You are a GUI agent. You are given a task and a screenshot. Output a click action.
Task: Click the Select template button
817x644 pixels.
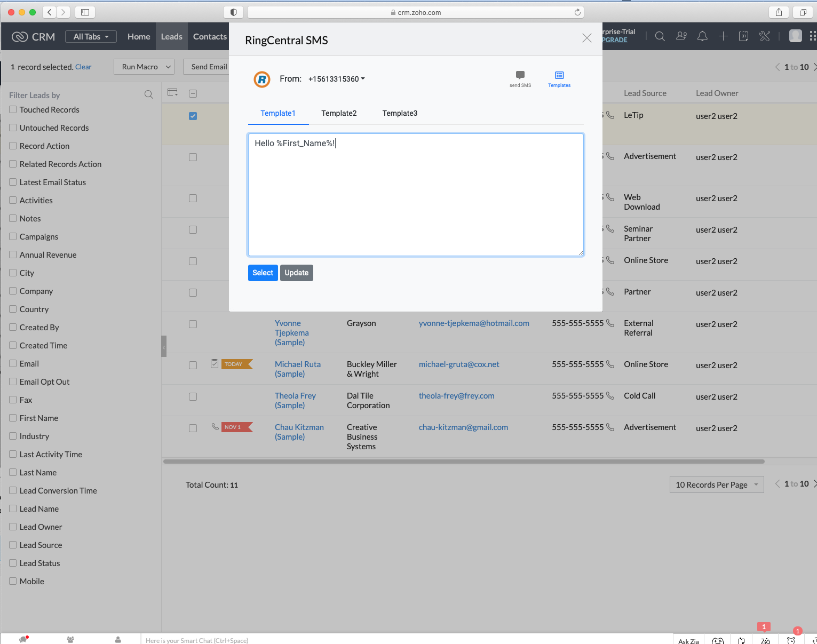point(263,273)
